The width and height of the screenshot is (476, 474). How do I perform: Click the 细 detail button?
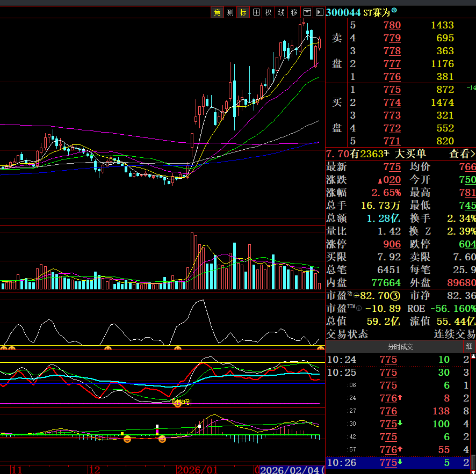(470, 347)
